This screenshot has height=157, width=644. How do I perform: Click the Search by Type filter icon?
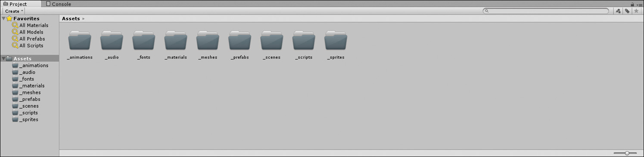(618, 11)
